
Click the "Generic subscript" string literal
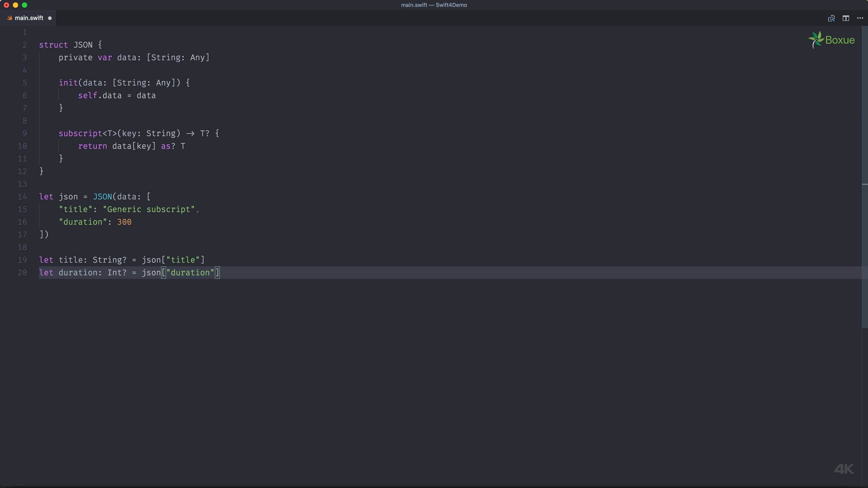pyautogui.click(x=149, y=209)
